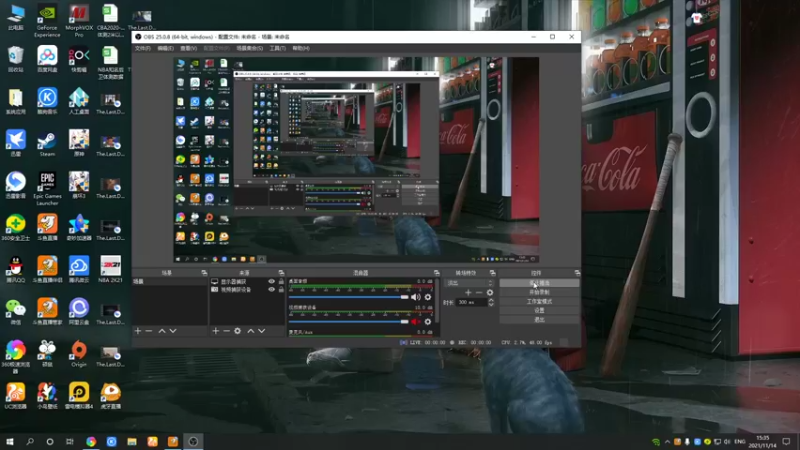Open MorphVOX Pro desktop icon
Viewport: 800px width, 450px height.
click(x=79, y=21)
